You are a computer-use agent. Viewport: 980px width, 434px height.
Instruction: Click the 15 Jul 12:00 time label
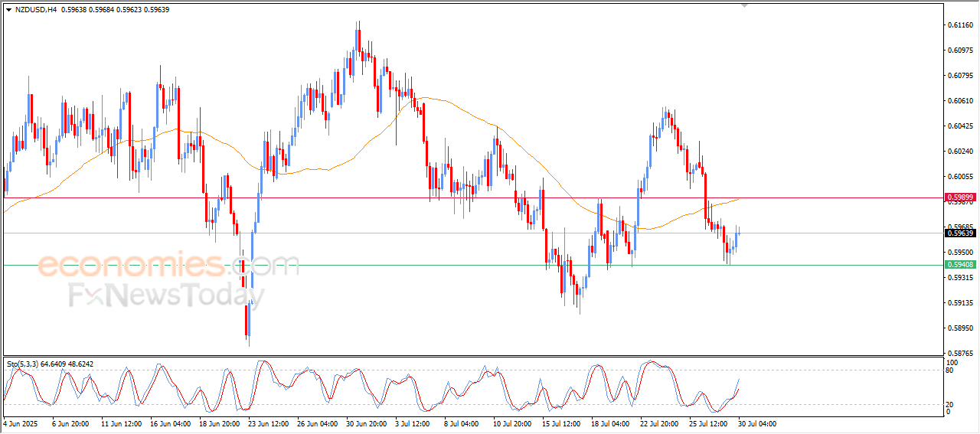(x=561, y=423)
